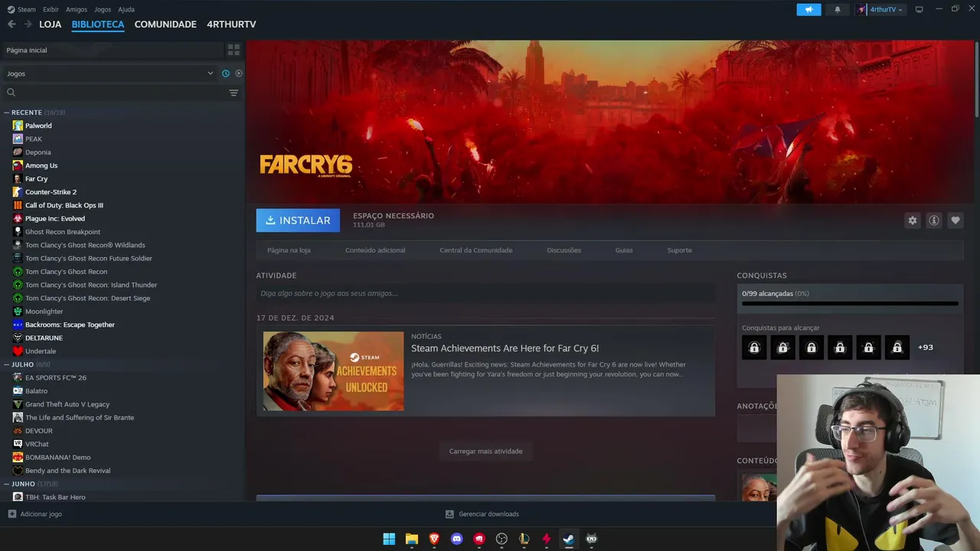Screen dimensions: 980x551
Task: Select Far Cry in the game list
Action: (36, 179)
